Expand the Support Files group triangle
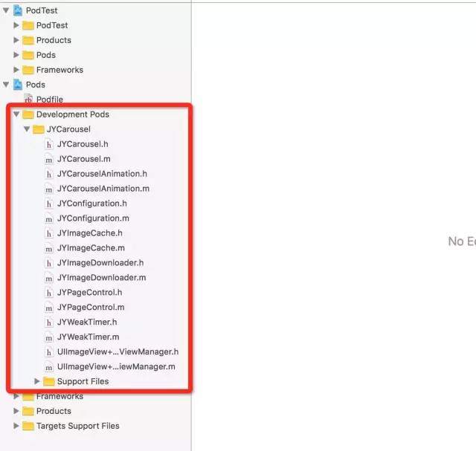The image size is (476, 451). coord(37,381)
